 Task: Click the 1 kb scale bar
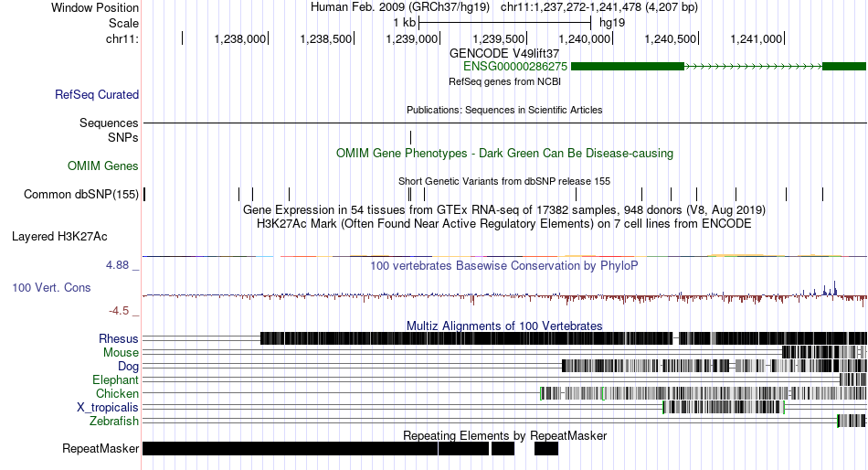pyautogui.click(x=505, y=23)
